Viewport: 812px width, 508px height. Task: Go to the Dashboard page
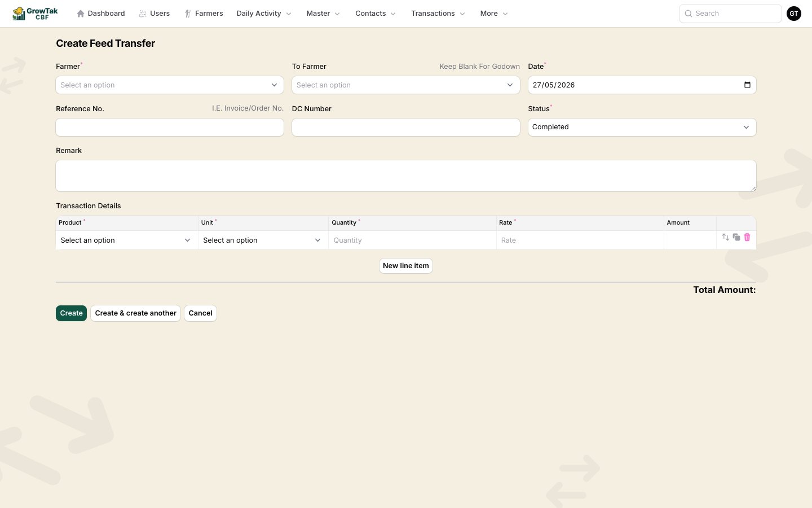coord(101,14)
